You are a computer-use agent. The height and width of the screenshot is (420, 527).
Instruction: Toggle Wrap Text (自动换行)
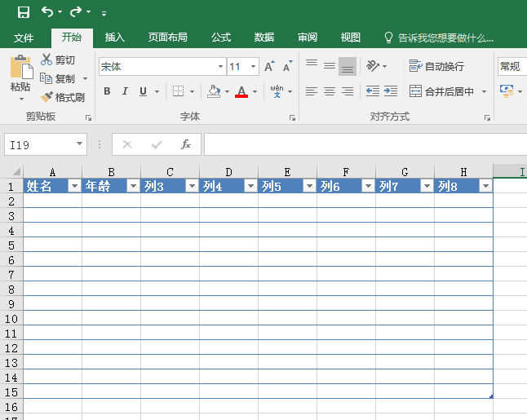437,66
